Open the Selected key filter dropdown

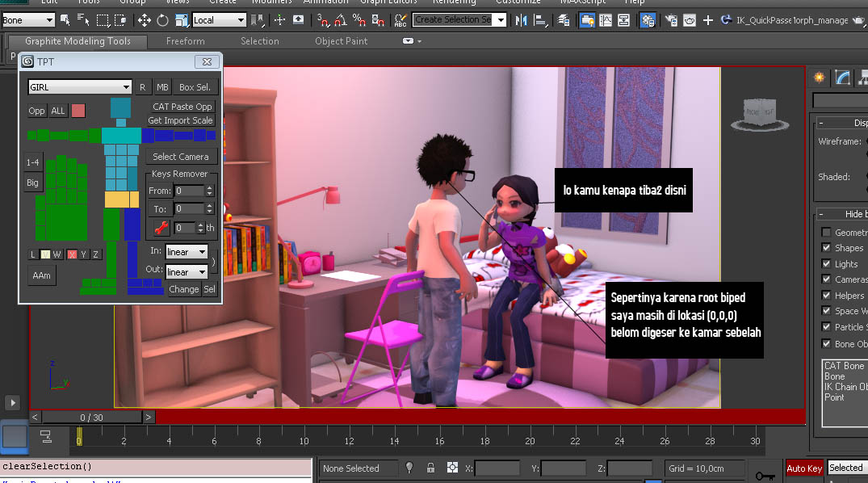848,468
